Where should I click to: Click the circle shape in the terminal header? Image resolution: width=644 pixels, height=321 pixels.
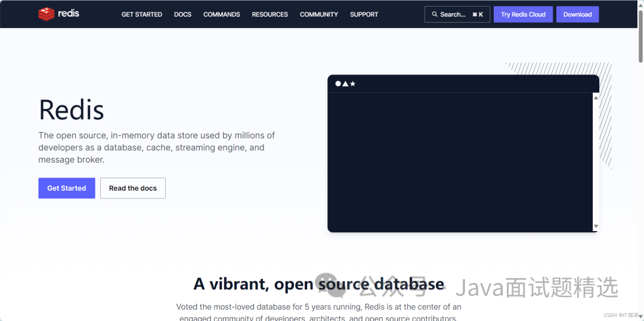coord(338,83)
